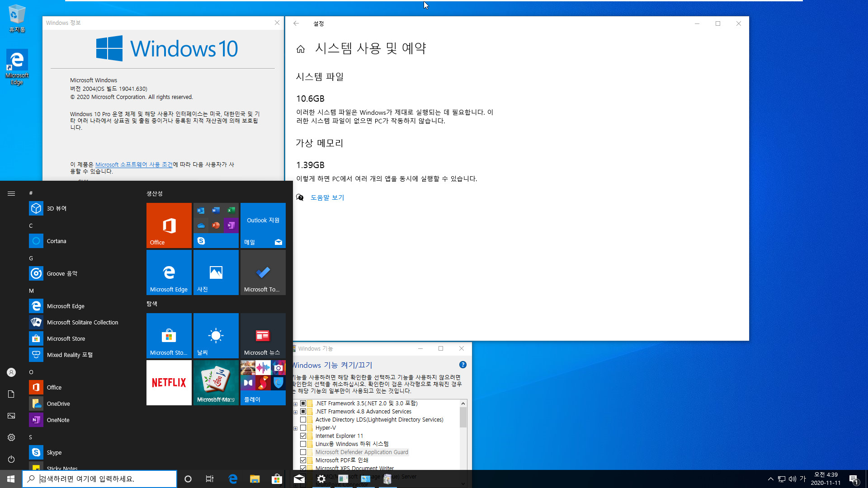The width and height of the screenshot is (868, 488).
Task: Enable Linux용 Windows 하위 시스템 checkbox
Action: (x=303, y=444)
